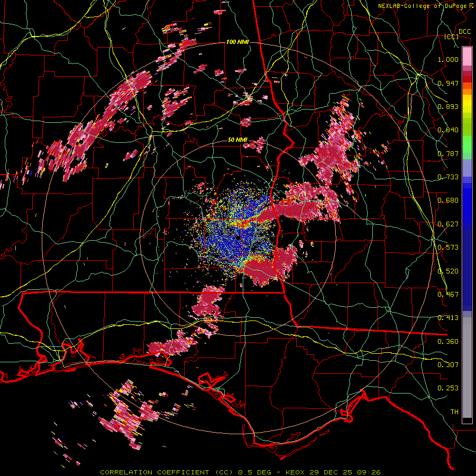Image resolution: width=476 pixels, height=476 pixels.
Task: Click the 100 NMI range ring label
Action: pyautogui.click(x=237, y=42)
